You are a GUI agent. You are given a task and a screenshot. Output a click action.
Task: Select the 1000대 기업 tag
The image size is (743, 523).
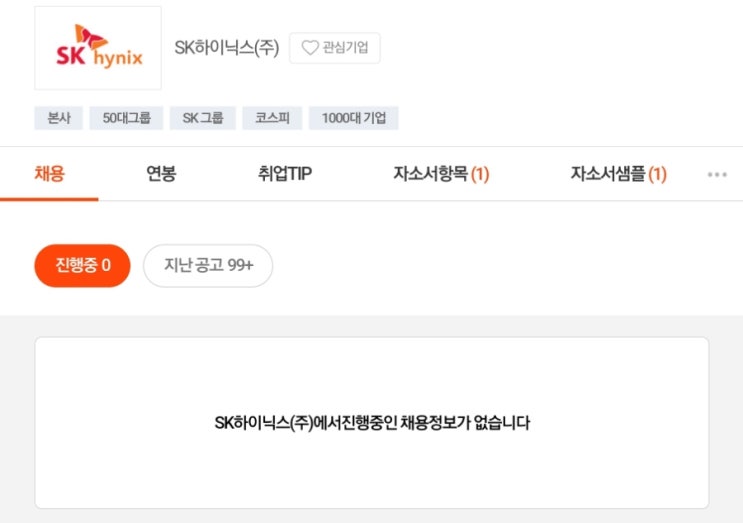click(x=353, y=119)
